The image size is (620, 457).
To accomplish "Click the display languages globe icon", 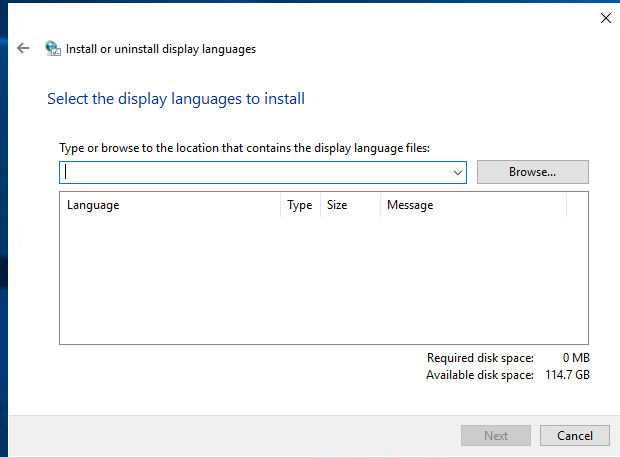I will pyautogui.click(x=53, y=48).
